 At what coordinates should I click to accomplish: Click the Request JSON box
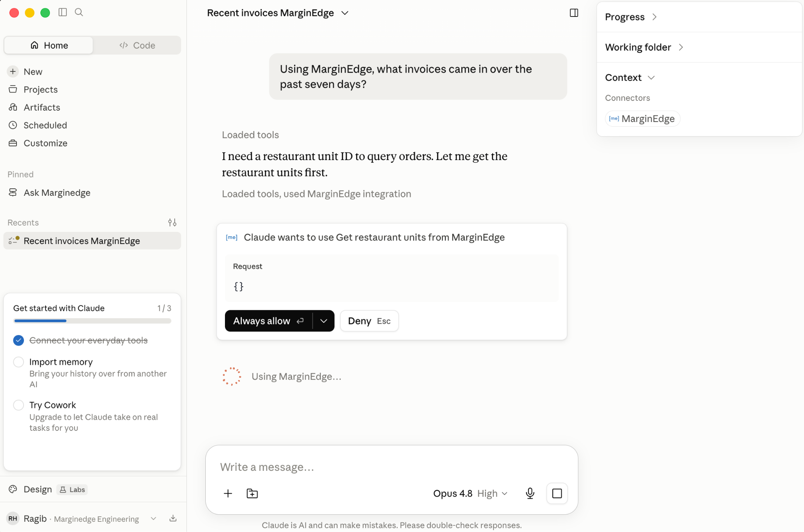coord(391,278)
